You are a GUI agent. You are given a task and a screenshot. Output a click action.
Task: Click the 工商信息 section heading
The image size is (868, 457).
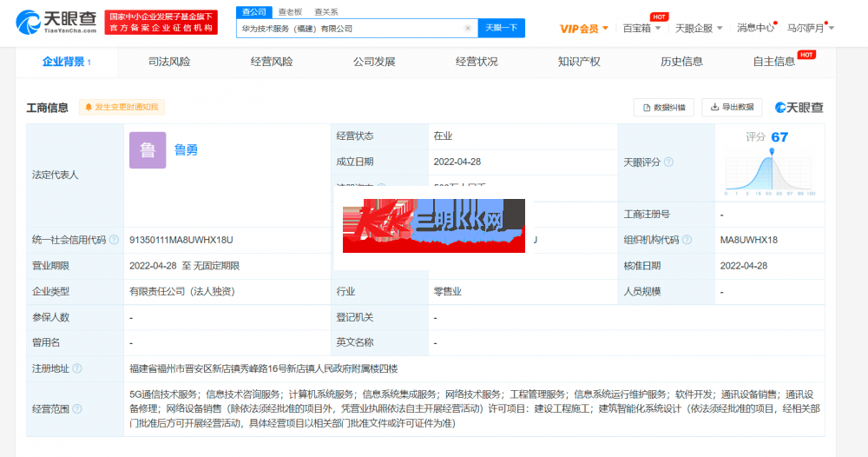47,108
